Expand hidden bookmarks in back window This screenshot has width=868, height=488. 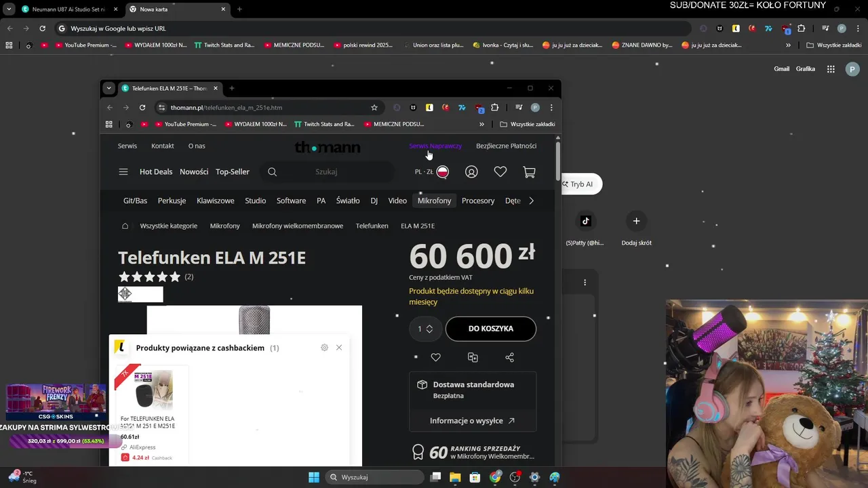[x=788, y=45]
